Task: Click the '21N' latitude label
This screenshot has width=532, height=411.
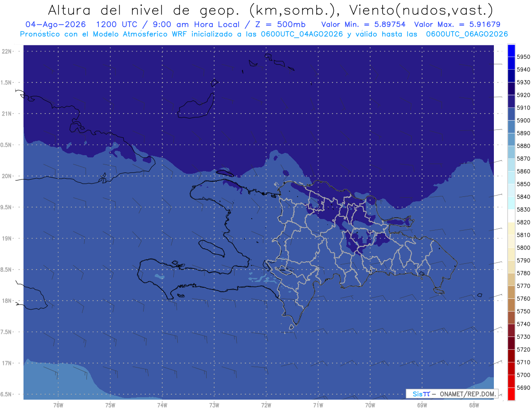Action: click(8, 114)
